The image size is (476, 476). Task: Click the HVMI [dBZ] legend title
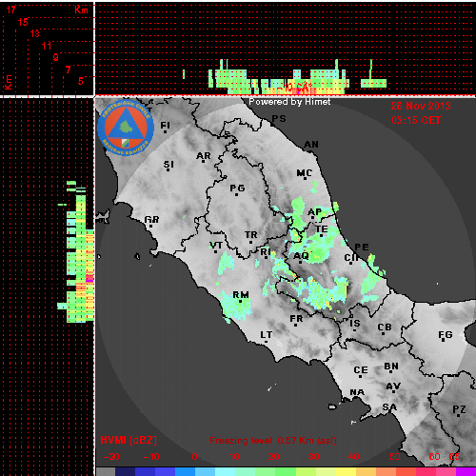tap(129, 440)
